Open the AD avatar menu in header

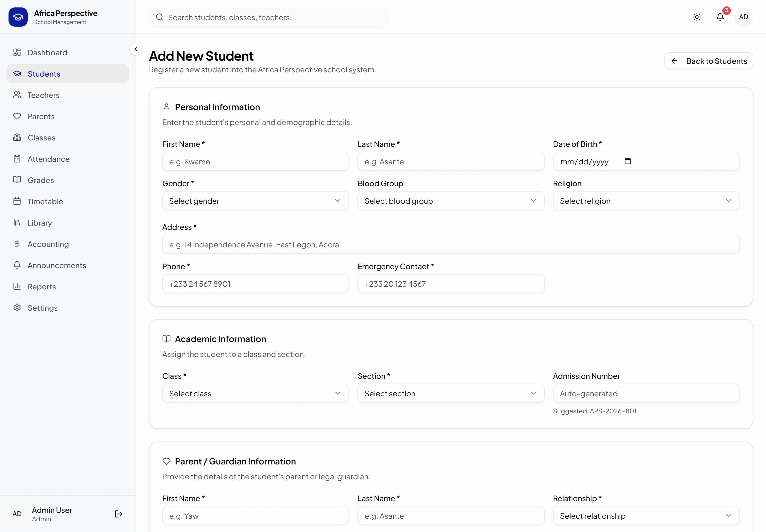[x=743, y=17]
